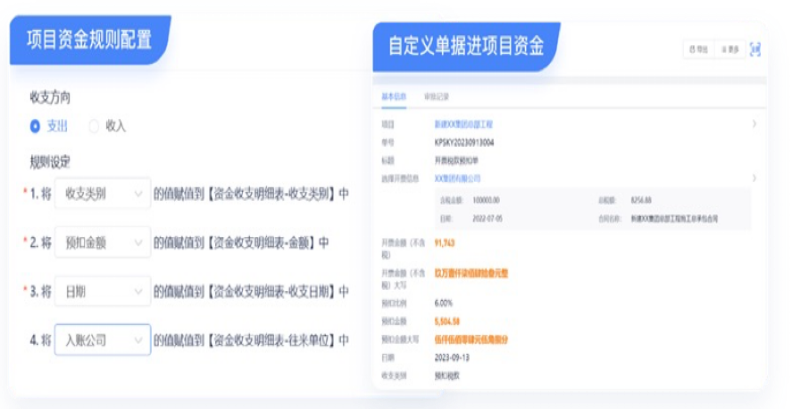Select the 支出 radio button

tap(36, 126)
